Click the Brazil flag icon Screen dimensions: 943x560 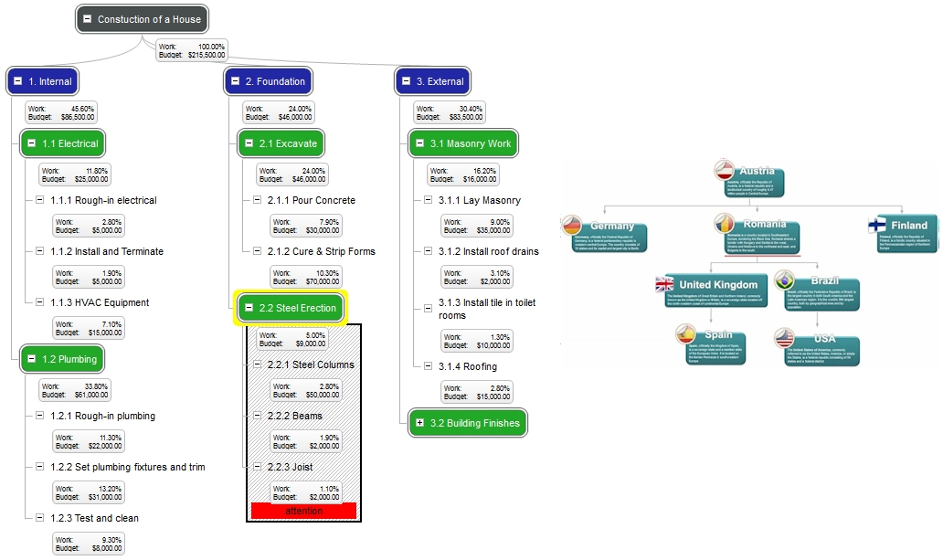point(785,280)
